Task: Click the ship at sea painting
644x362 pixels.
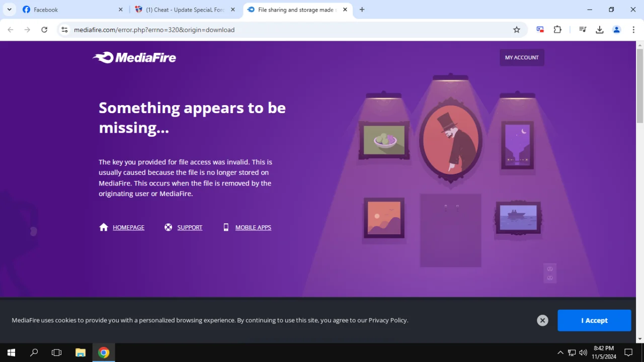Action: 518,217
